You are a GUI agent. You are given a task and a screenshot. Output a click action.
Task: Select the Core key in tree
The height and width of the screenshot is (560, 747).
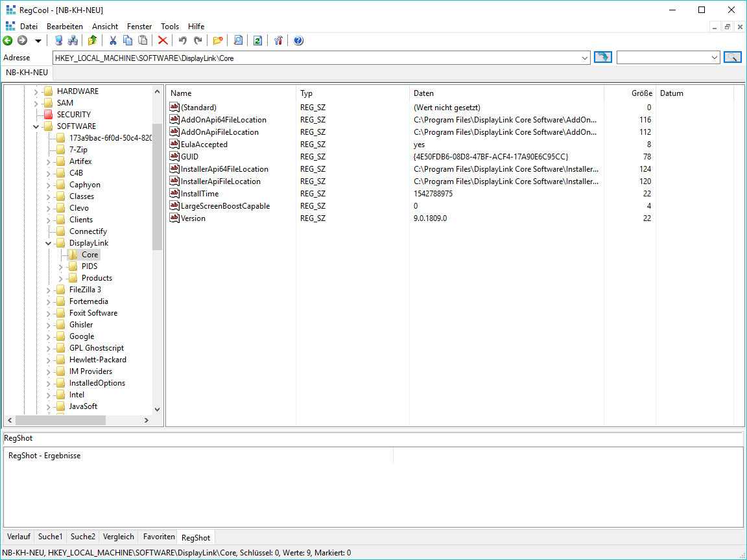[x=89, y=254]
